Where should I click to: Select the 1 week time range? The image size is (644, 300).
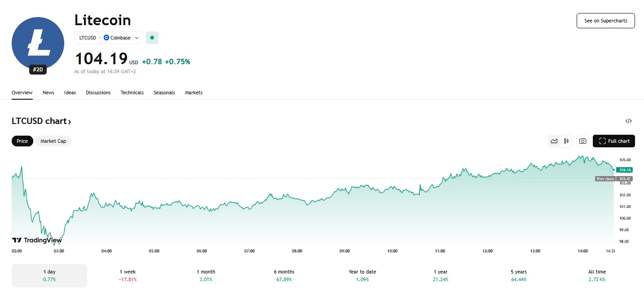pos(128,275)
